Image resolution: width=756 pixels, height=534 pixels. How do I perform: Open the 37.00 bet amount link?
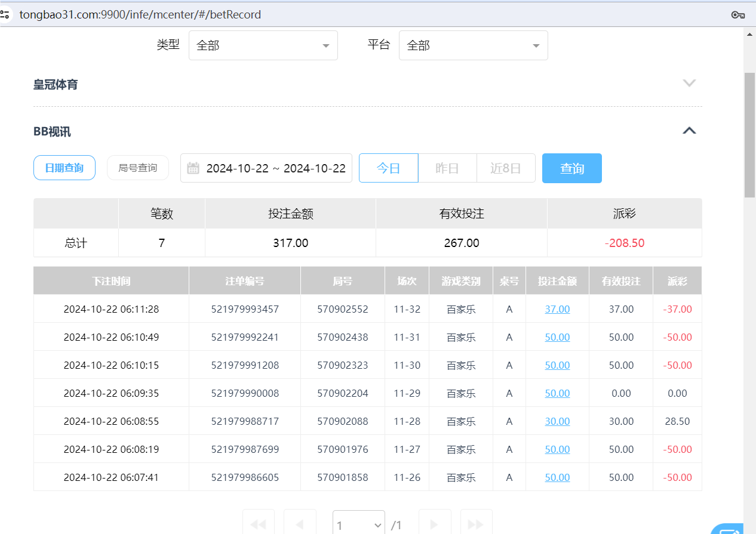(557, 309)
